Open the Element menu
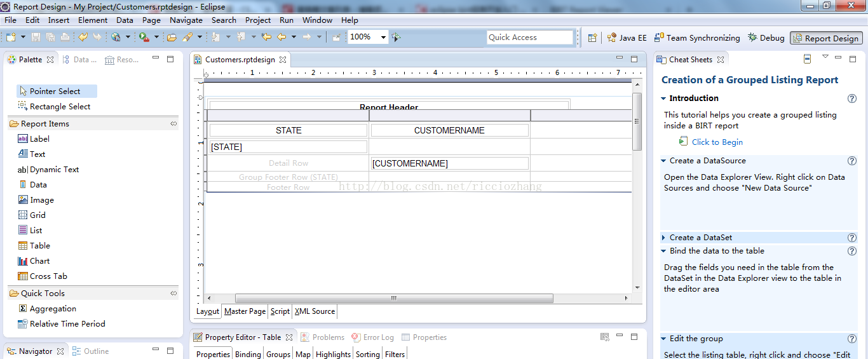The height and width of the screenshot is (359, 868). (93, 20)
